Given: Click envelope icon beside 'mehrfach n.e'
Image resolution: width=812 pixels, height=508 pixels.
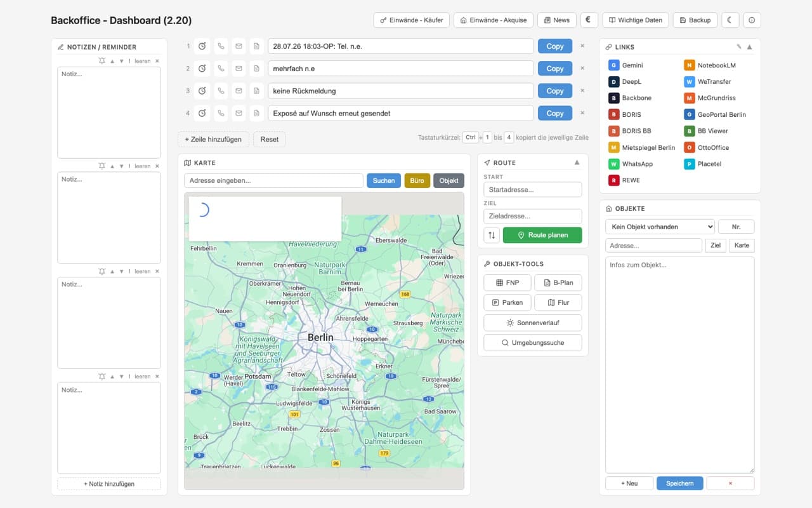Looking at the screenshot, I should [x=239, y=69].
